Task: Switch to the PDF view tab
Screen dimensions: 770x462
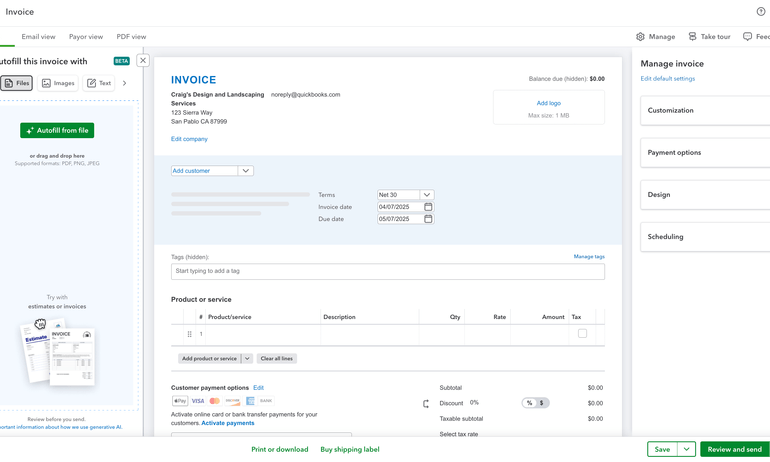Action: 131,37
